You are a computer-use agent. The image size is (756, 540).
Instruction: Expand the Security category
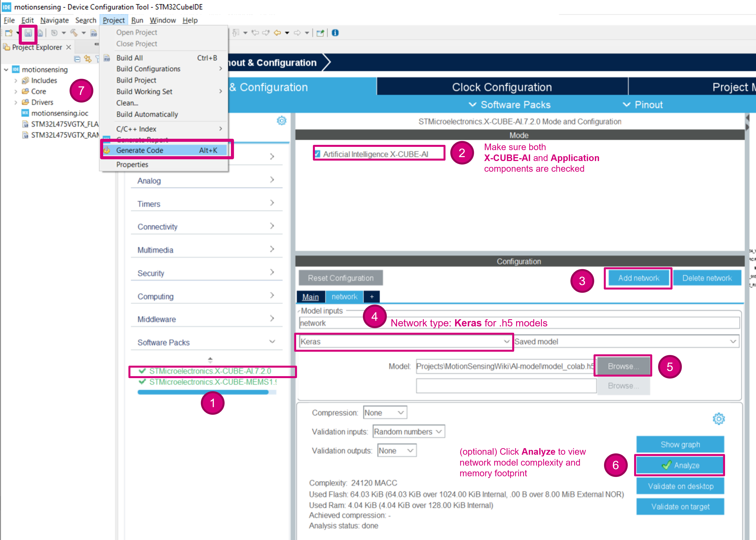206,273
